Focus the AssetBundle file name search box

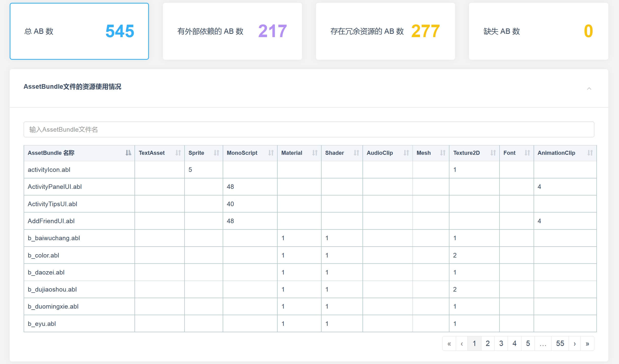pos(309,129)
